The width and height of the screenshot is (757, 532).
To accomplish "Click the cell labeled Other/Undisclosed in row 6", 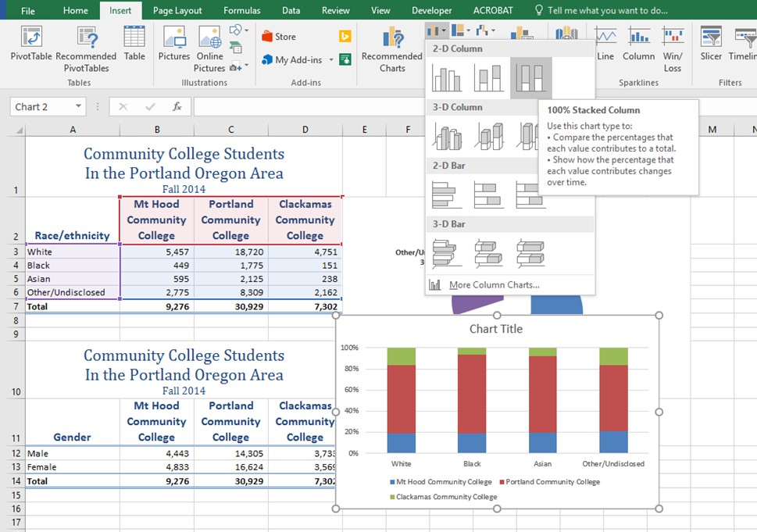I will tap(73, 292).
